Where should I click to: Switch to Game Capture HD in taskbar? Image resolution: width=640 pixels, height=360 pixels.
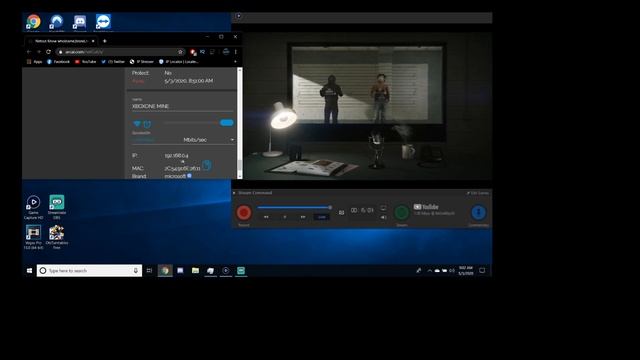tap(226, 271)
